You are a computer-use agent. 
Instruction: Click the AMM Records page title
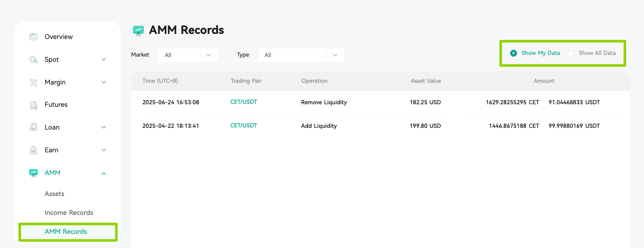[186, 30]
